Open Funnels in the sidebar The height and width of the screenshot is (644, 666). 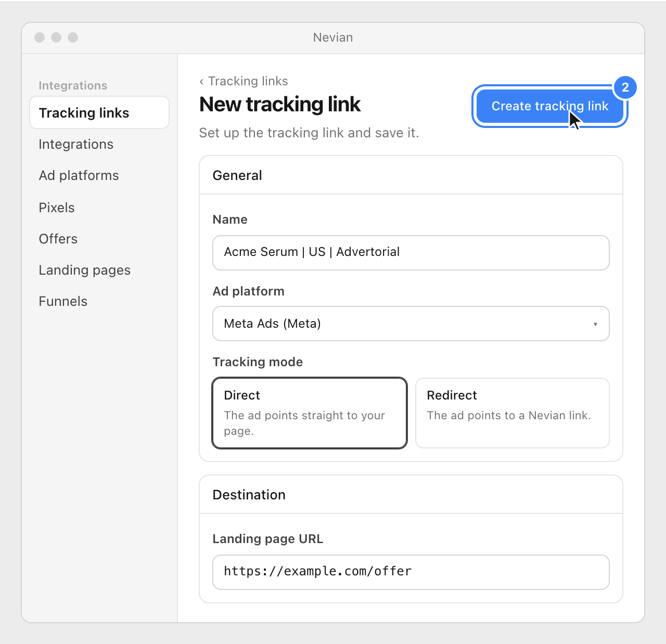(63, 301)
